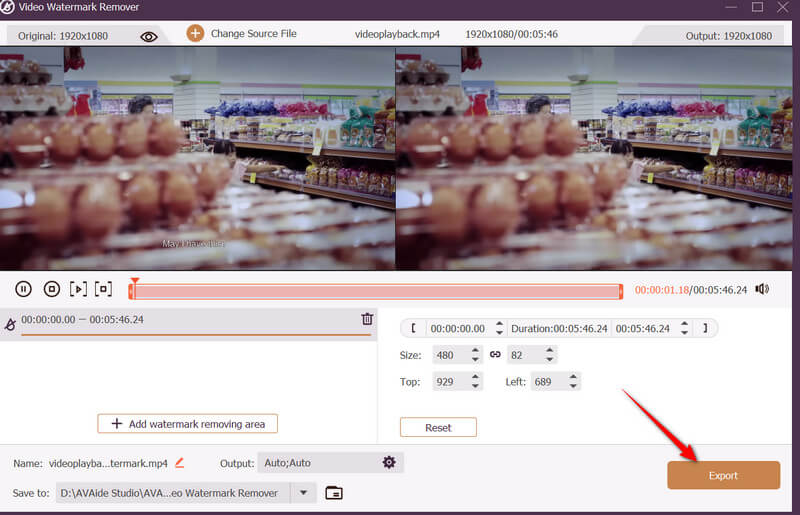Toggle the original preview eye icon
800x515 pixels.
pyautogui.click(x=149, y=37)
